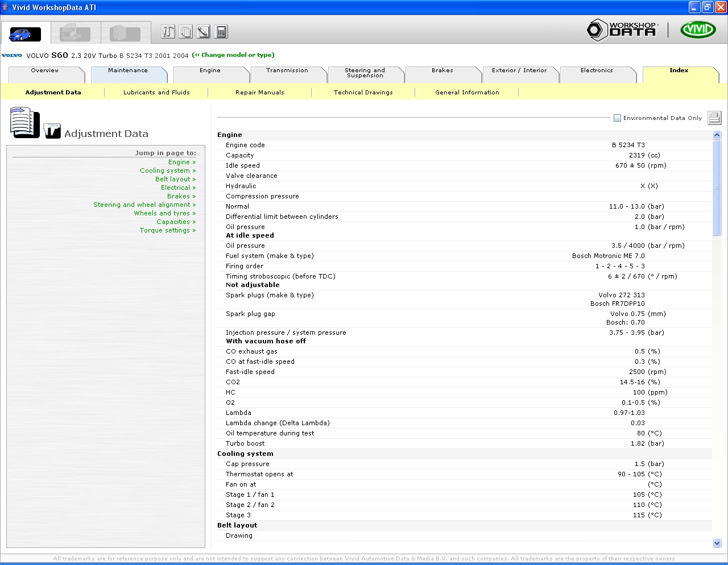
Task: Jump to the Cooling system section
Action: coord(168,171)
